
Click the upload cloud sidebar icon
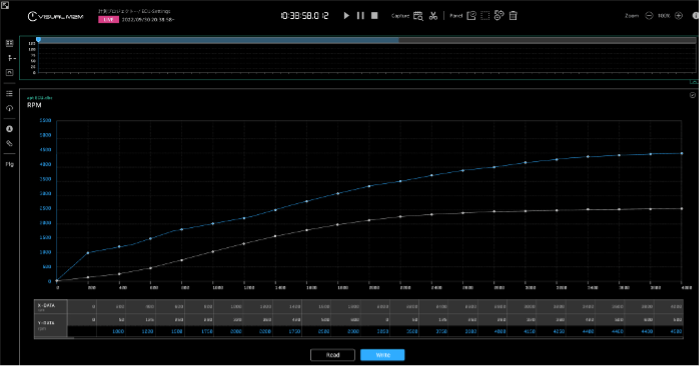(9, 108)
